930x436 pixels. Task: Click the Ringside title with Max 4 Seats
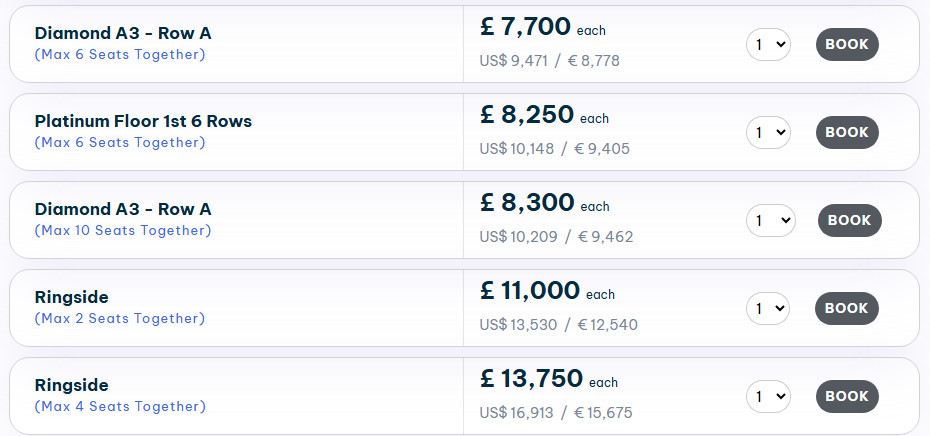click(x=71, y=386)
